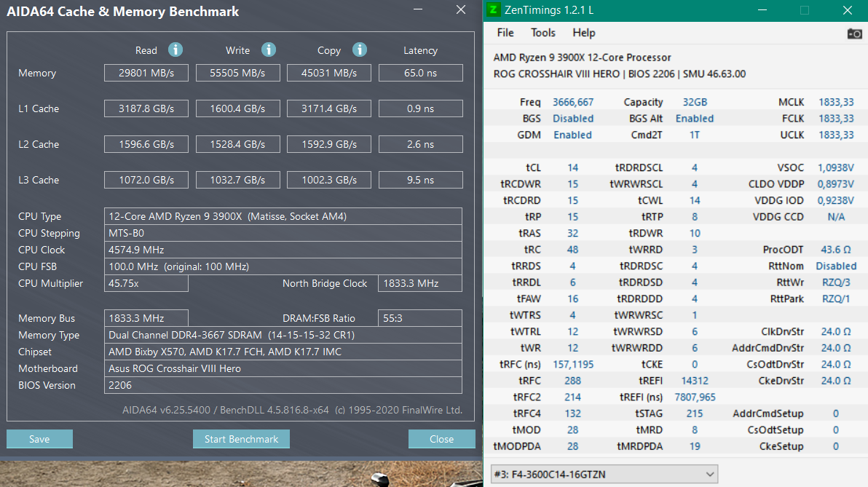Click tRFC (ns) value 157,1195
The width and height of the screenshot is (868, 487).
[573, 364]
